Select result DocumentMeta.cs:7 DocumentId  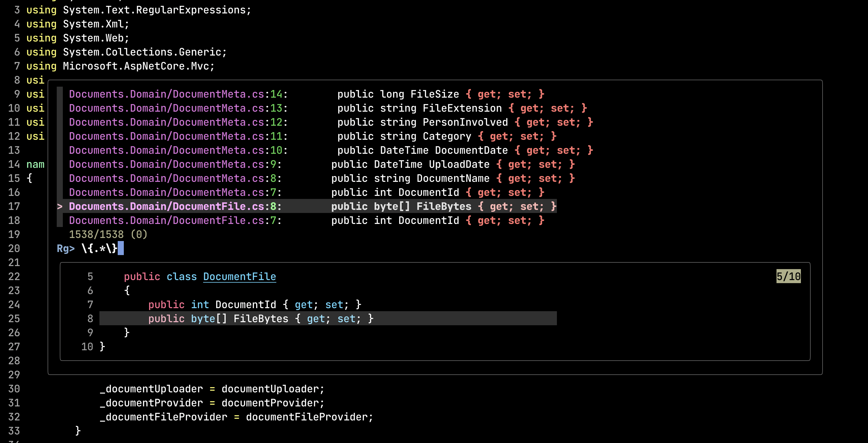pos(307,193)
